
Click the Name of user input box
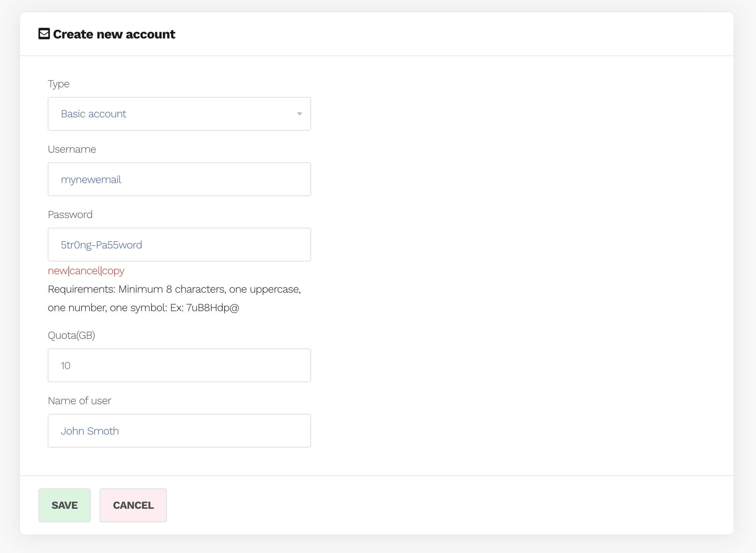pyautogui.click(x=179, y=431)
